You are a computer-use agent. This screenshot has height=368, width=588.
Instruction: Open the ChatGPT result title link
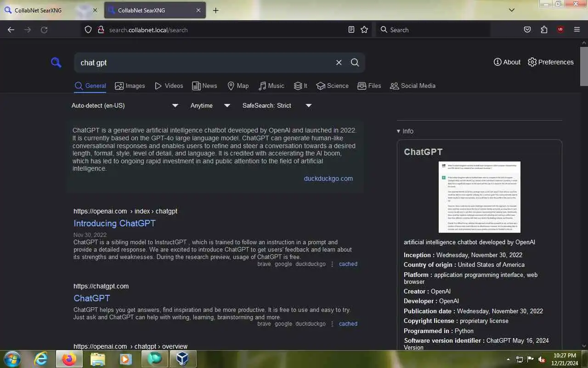click(91, 298)
